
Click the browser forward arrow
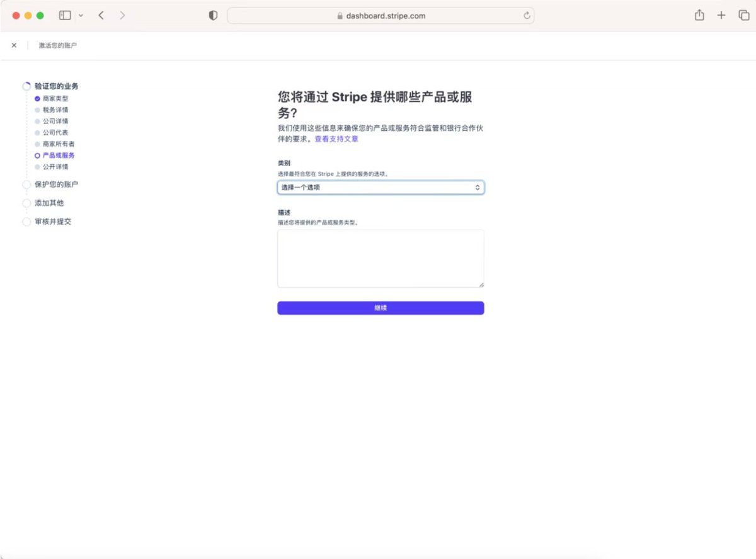(122, 15)
